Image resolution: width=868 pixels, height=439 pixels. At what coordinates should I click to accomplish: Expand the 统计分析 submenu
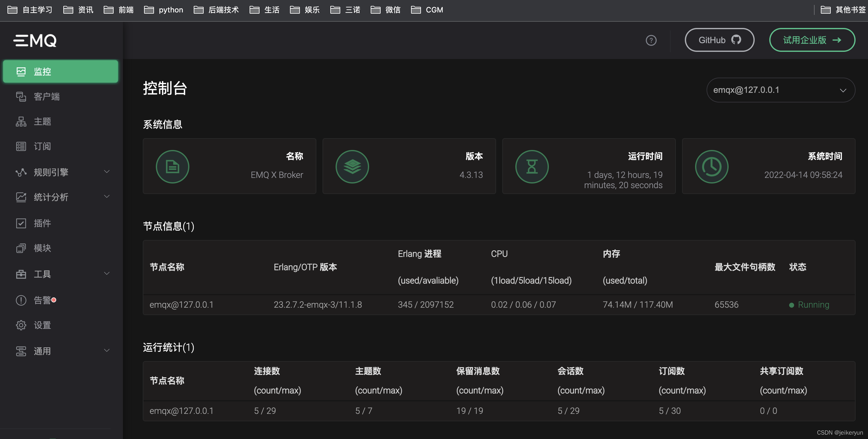coord(61,197)
